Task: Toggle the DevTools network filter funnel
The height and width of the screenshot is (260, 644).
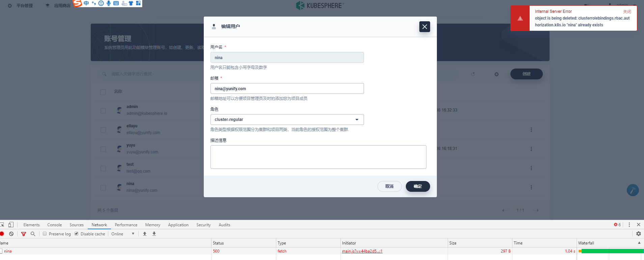Action: 24,234
